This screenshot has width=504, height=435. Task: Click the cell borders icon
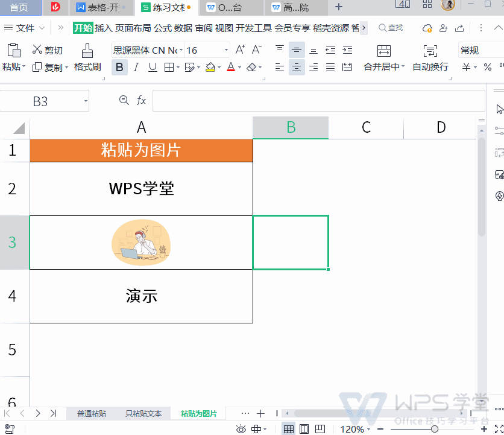pyautogui.click(x=169, y=67)
